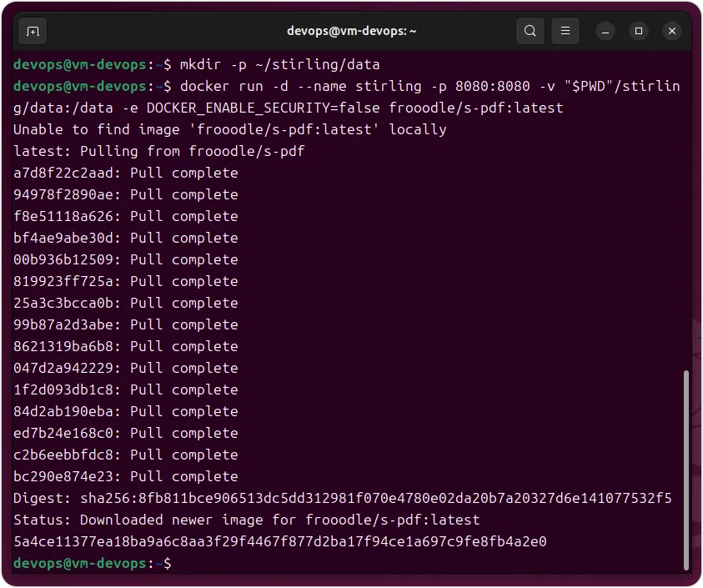
Task: Click the docker run command line
Action: (347, 97)
